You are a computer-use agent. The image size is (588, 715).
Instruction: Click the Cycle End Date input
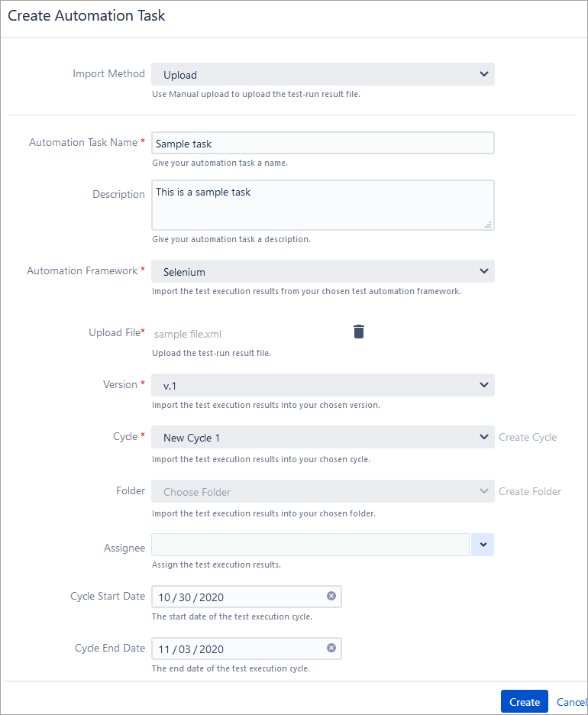pos(229,647)
